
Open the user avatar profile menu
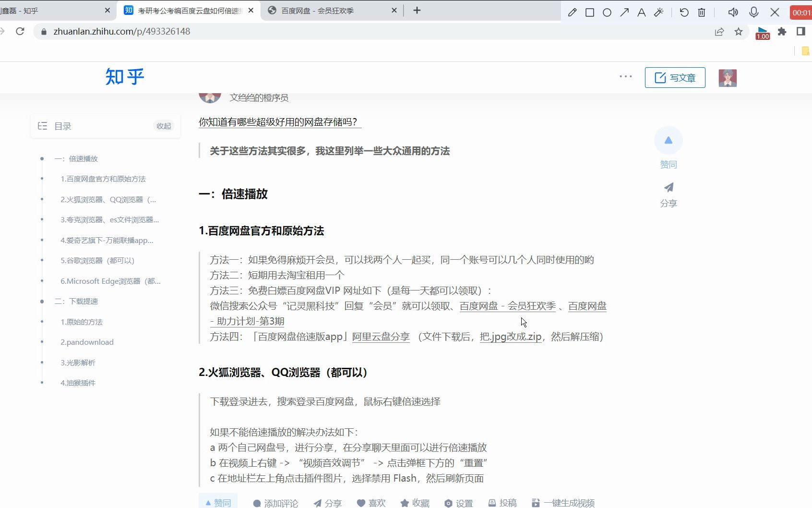[728, 78]
